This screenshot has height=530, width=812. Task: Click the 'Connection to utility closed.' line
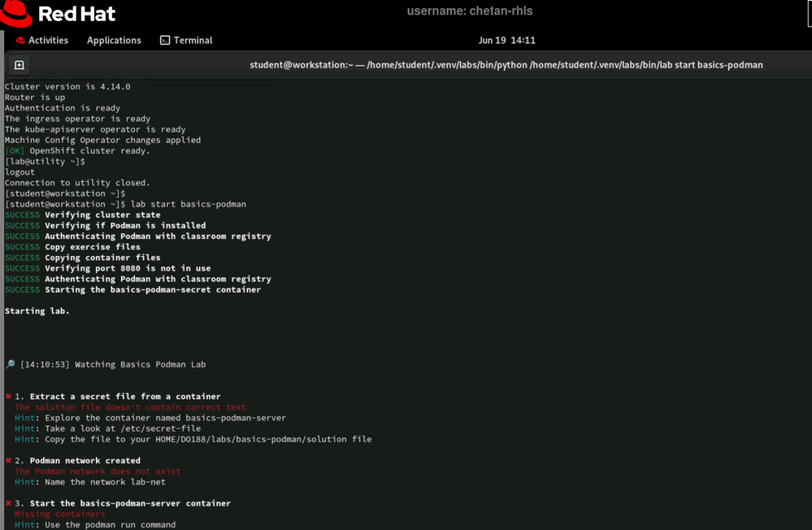77,183
